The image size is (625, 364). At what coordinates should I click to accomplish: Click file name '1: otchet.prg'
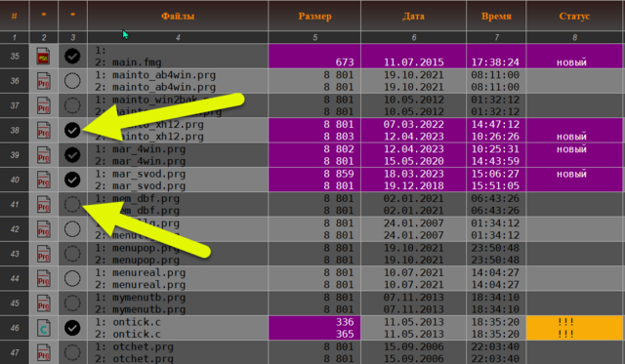(135, 346)
